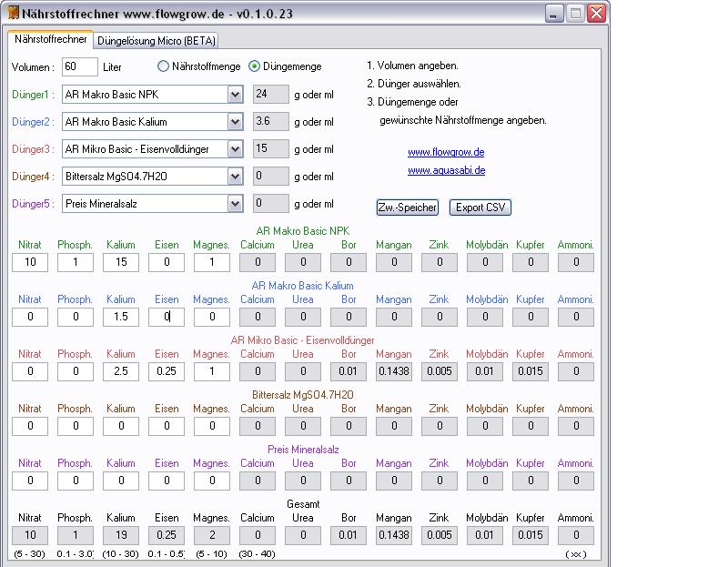
Task: Click the Export CSV button
Action: (480, 208)
